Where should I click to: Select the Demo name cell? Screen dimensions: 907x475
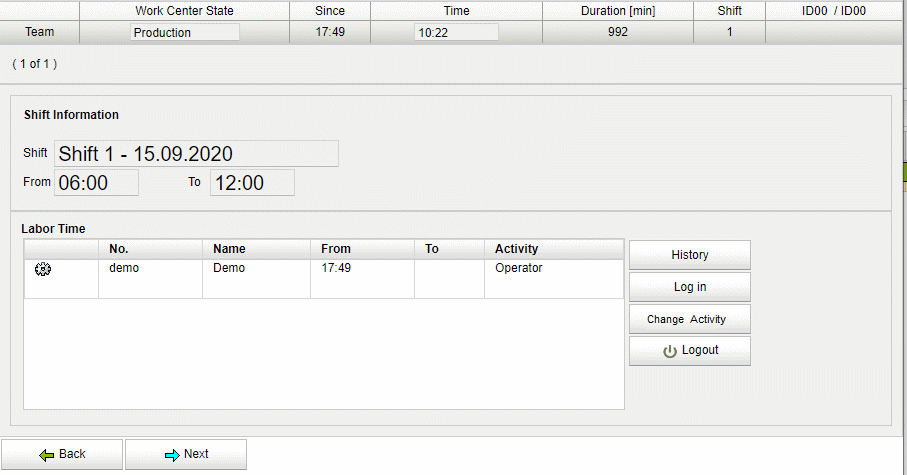click(256, 279)
